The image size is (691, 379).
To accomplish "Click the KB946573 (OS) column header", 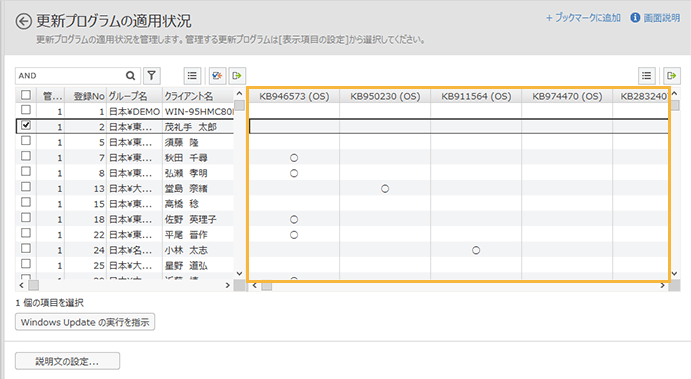I will tap(294, 96).
